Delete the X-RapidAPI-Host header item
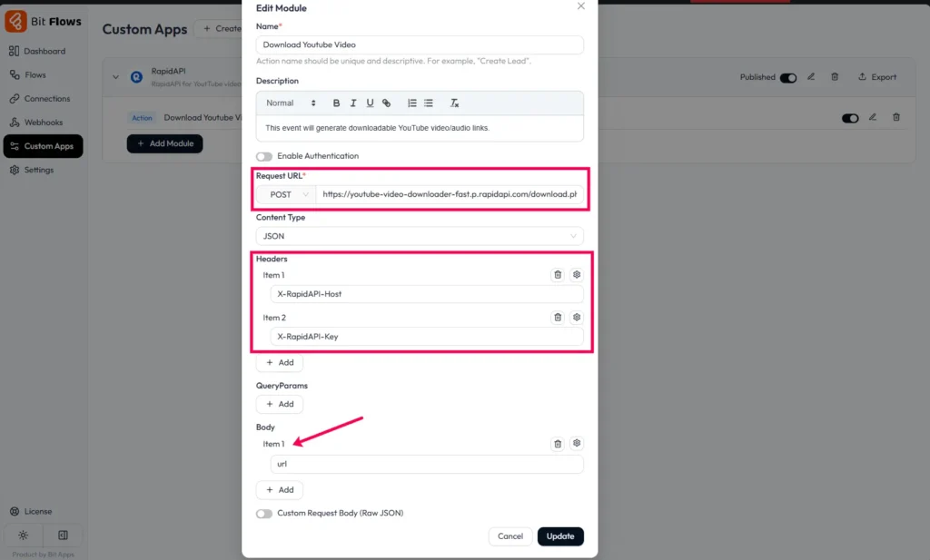The image size is (930, 560). [559, 274]
